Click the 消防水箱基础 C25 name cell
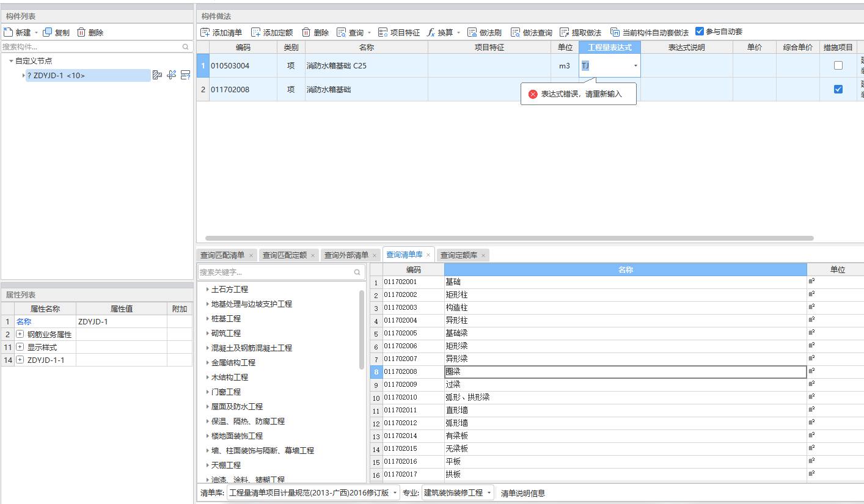864x504 pixels. point(367,65)
